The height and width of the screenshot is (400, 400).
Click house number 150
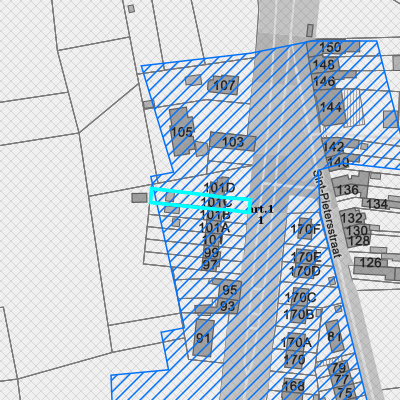[330, 47]
